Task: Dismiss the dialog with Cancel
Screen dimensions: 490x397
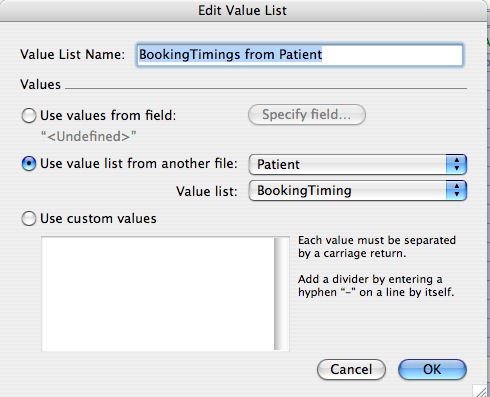Action: 351,369
